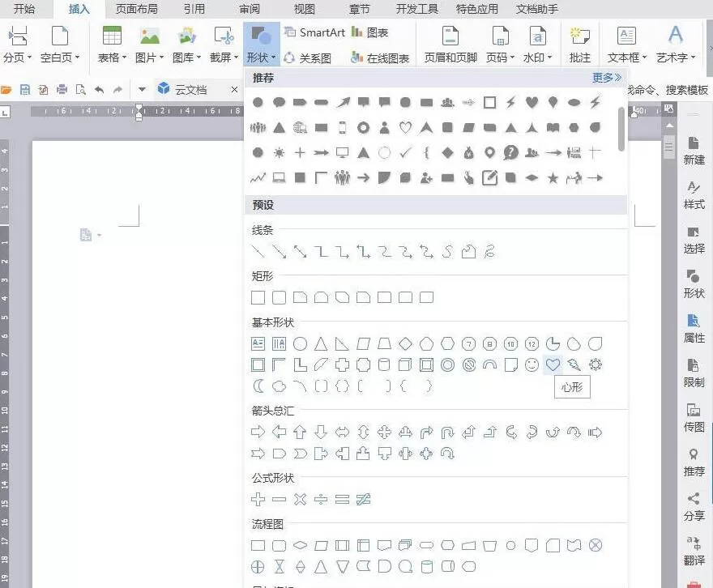Choose the isosceles triangle basic shape
Viewport: 713px width, 588px height.
pos(321,344)
